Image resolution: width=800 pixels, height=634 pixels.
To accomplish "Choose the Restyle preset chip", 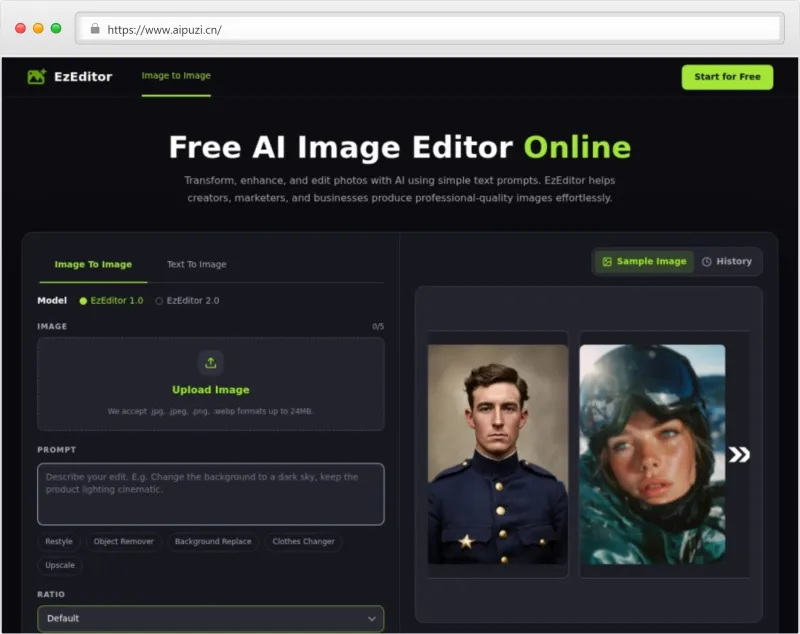I will (59, 542).
